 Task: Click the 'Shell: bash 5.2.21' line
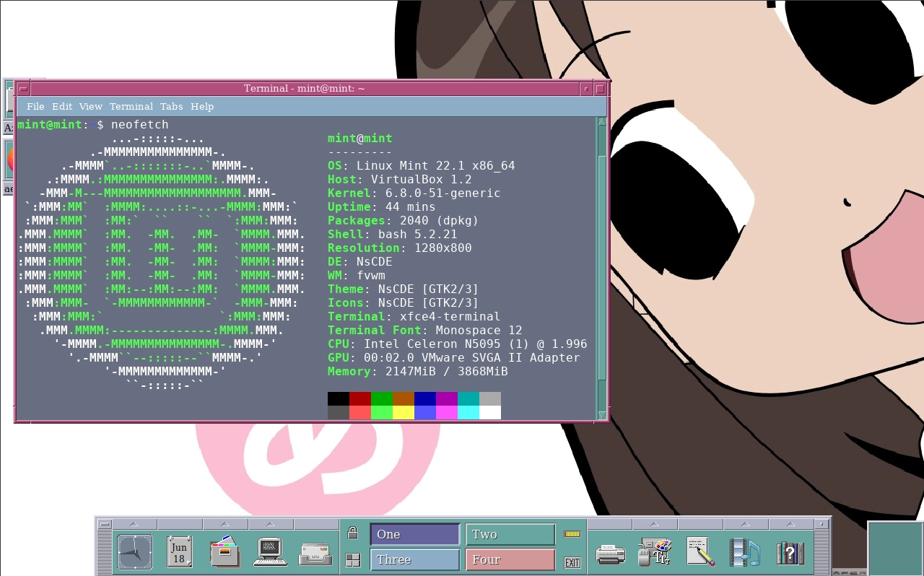click(x=393, y=235)
